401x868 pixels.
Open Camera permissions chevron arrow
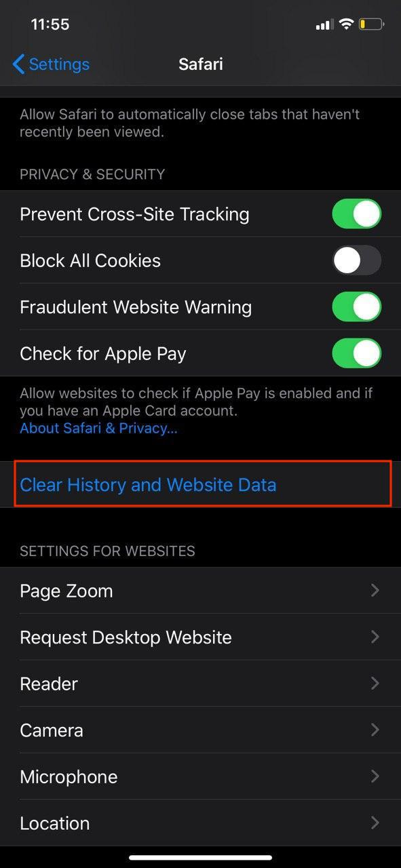tap(375, 730)
